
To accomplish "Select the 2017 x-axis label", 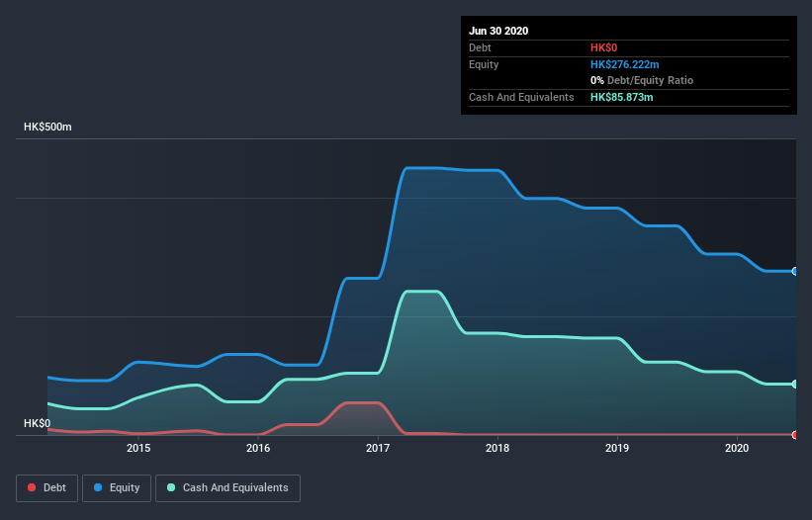I will point(378,448).
